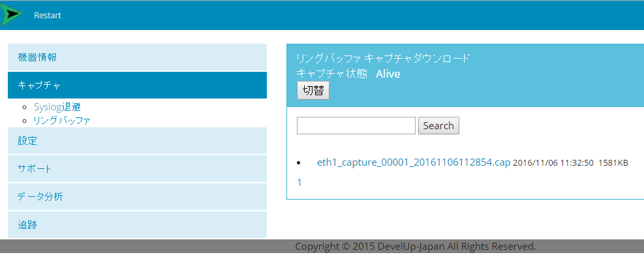This screenshot has width=644, height=257.
Task: Select the Alive capture status text
Action: (x=388, y=74)
